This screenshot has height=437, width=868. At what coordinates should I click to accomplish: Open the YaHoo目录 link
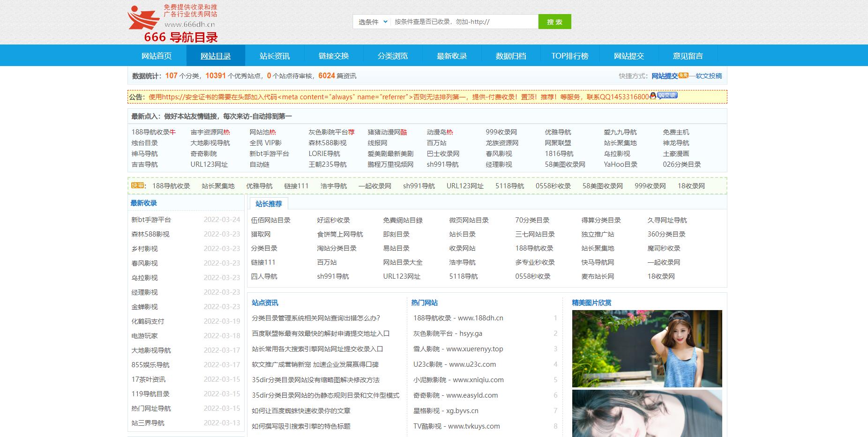click(x=621, y=164)
